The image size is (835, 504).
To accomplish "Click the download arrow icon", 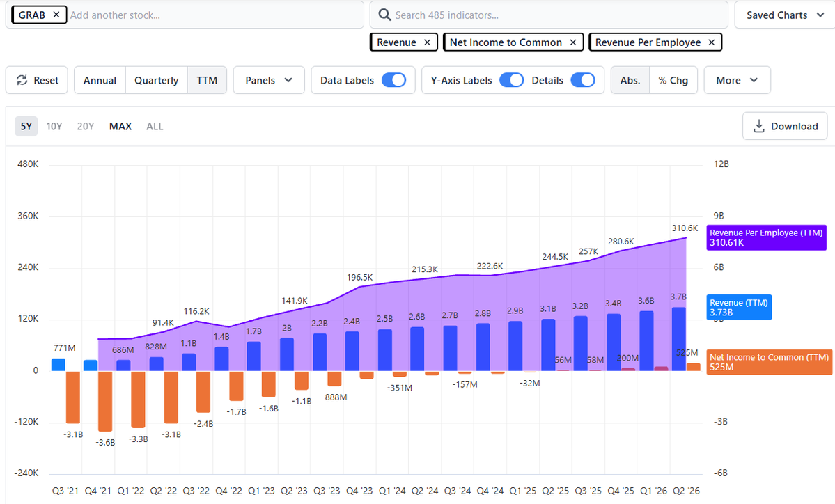I will point(759,126).
